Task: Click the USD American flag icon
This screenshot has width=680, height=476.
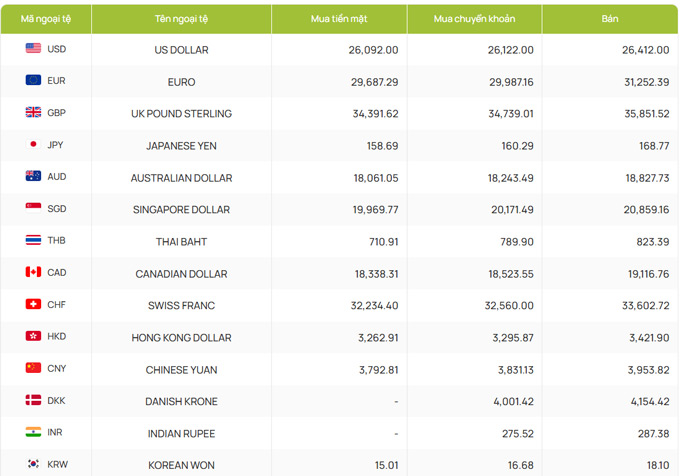Action: coord(33,48)
